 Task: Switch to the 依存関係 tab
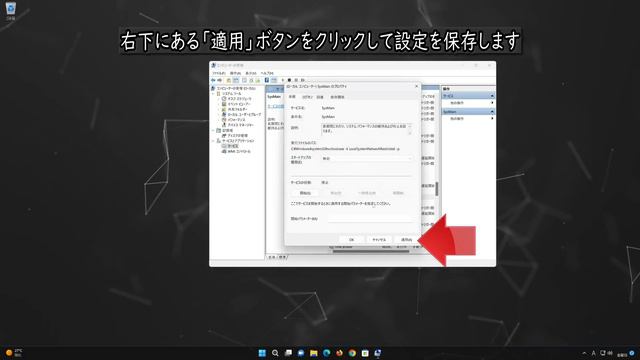click(337, 97)
